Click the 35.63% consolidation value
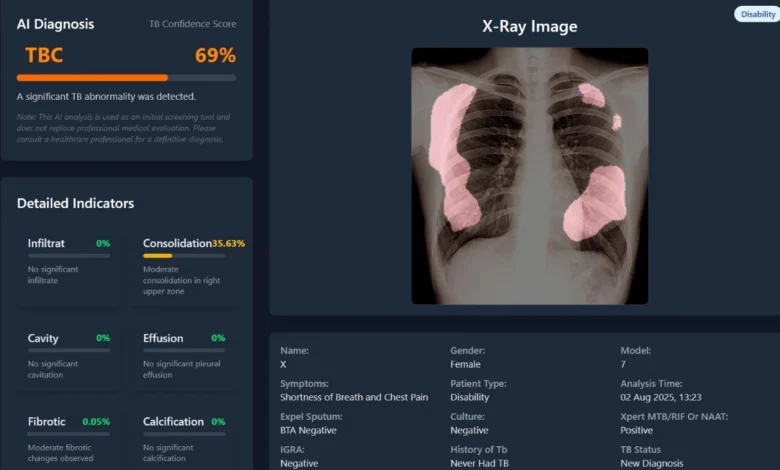 pyautogui.click(x=228, y=244)
